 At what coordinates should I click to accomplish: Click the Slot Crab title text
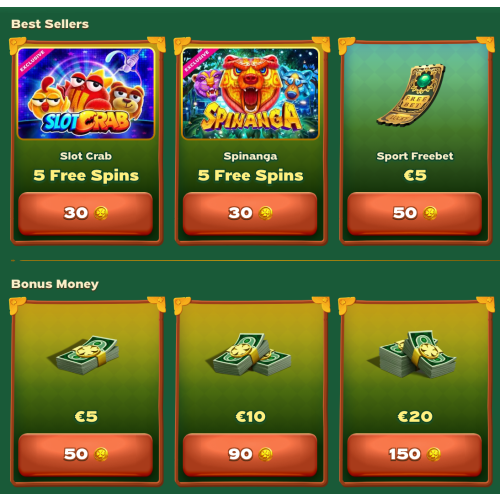(x=86, y=156)
